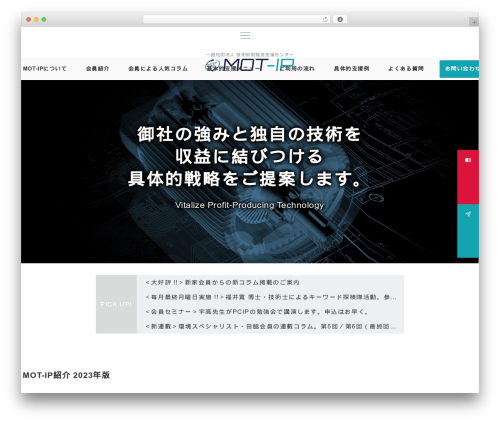Open the MOT-IPについて menu item
The width and height of the screenshot is (500, 423).
[45, 69]
